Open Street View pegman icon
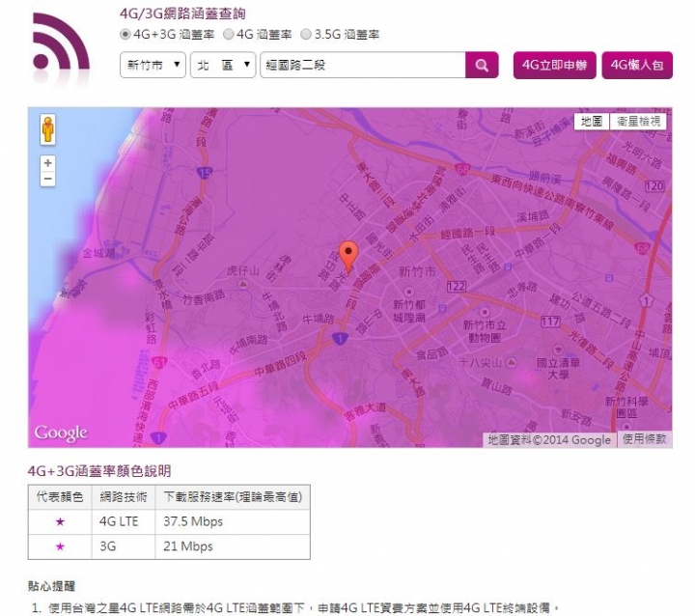Image resolution: width=695 pixels, height=616 pixels. coord(48,129)
